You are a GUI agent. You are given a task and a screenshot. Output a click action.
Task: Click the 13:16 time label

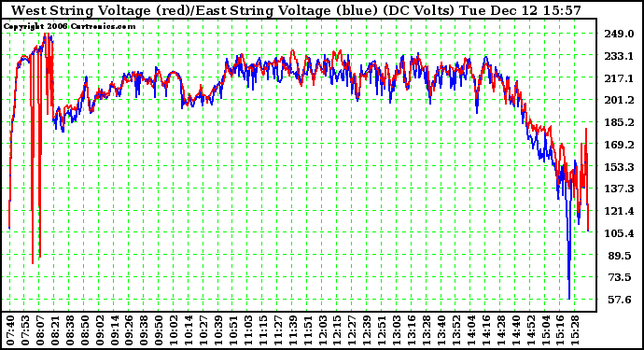412,330
